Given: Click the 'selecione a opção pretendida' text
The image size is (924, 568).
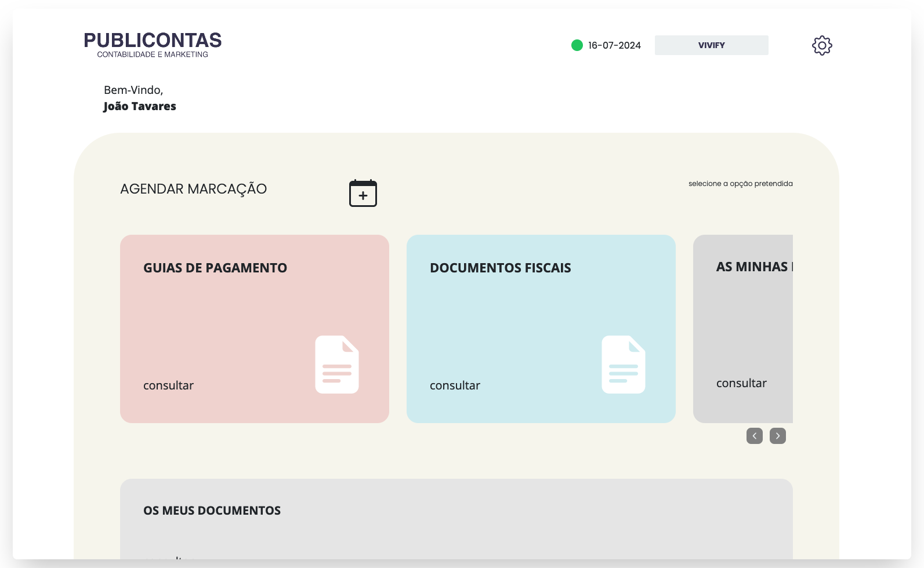Looking at the screenshot, I should pyautogui.click(x=740, y=184).
